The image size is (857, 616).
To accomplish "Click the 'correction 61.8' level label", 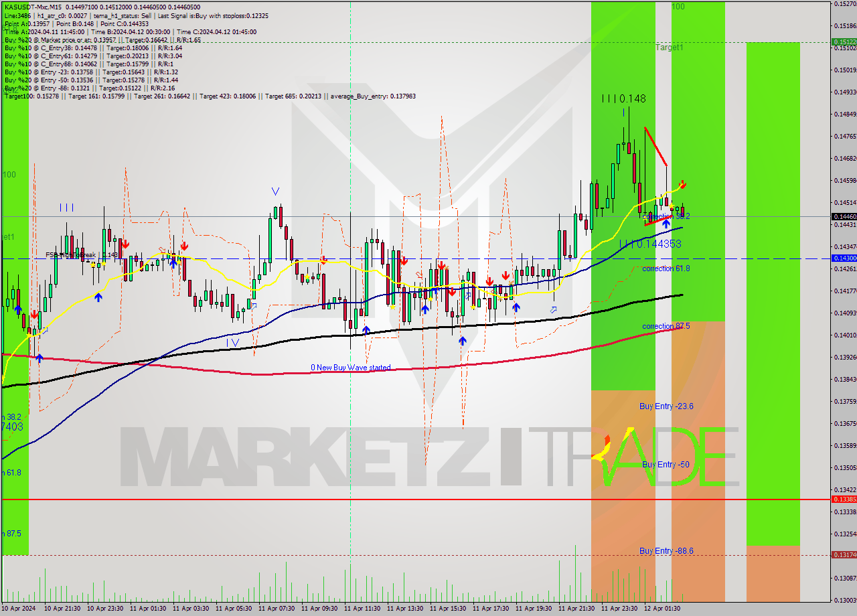I will [666, 268].
